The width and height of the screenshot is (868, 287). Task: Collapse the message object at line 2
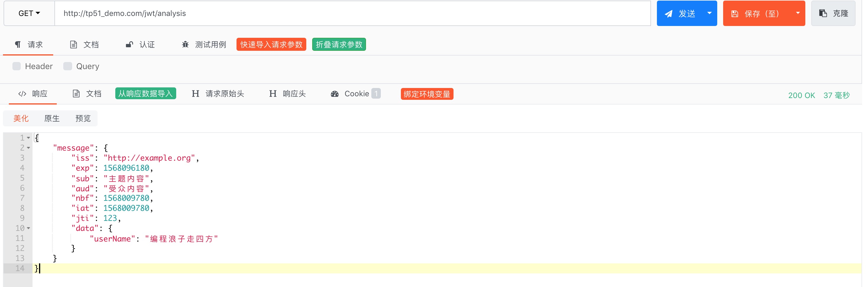click(x=28, y=148)
